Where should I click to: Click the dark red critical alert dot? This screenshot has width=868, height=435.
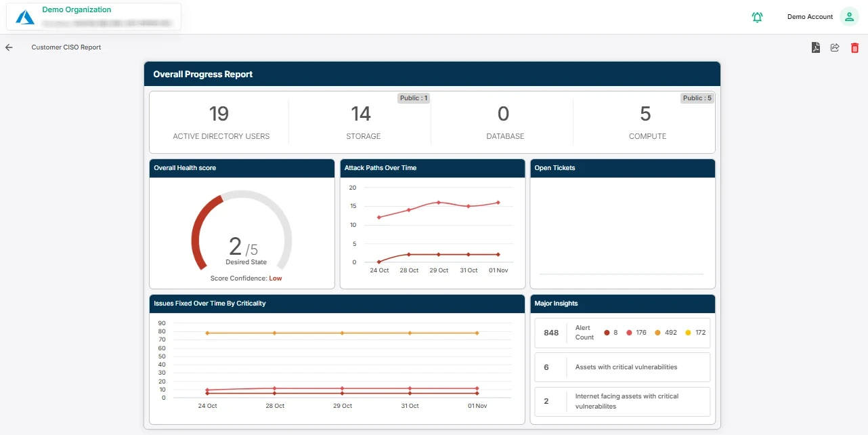tap(607, 333)
